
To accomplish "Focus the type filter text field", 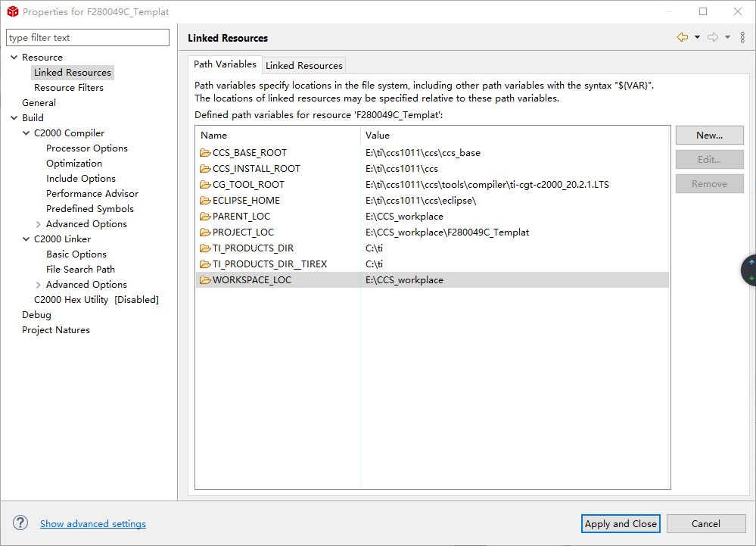I will tap(88, 38).
